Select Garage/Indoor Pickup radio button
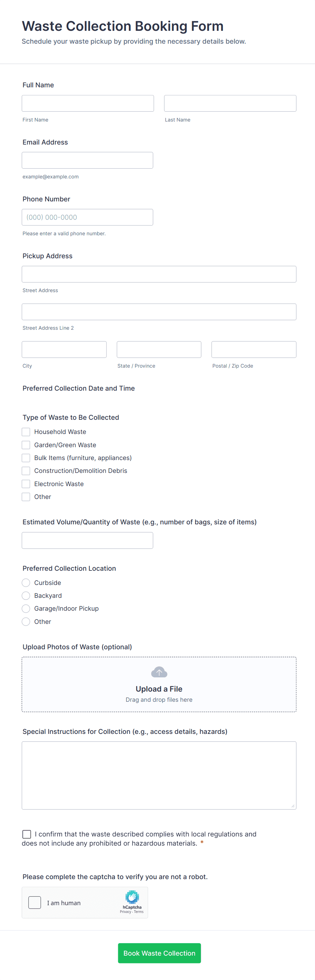Viewport: 315px width, 980px height. pos(26,608)
